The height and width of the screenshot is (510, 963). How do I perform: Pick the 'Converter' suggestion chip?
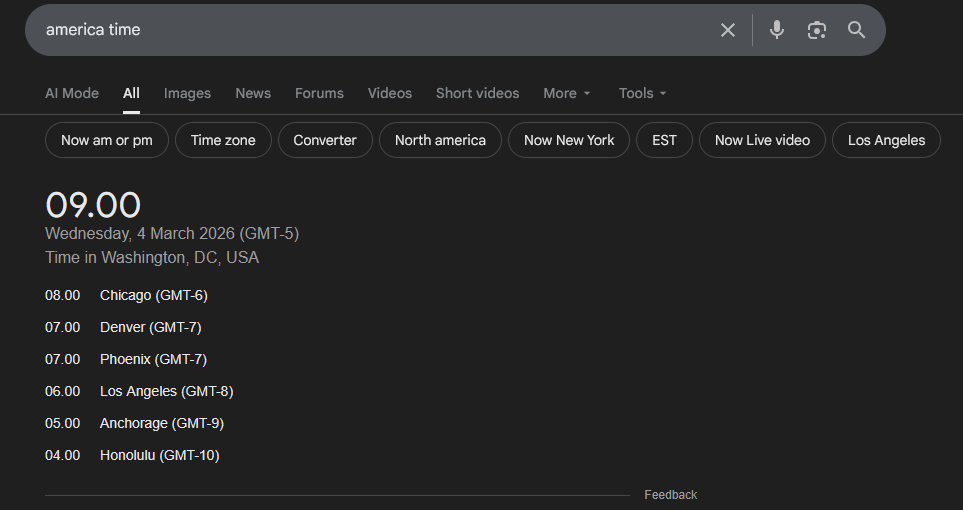325,140
